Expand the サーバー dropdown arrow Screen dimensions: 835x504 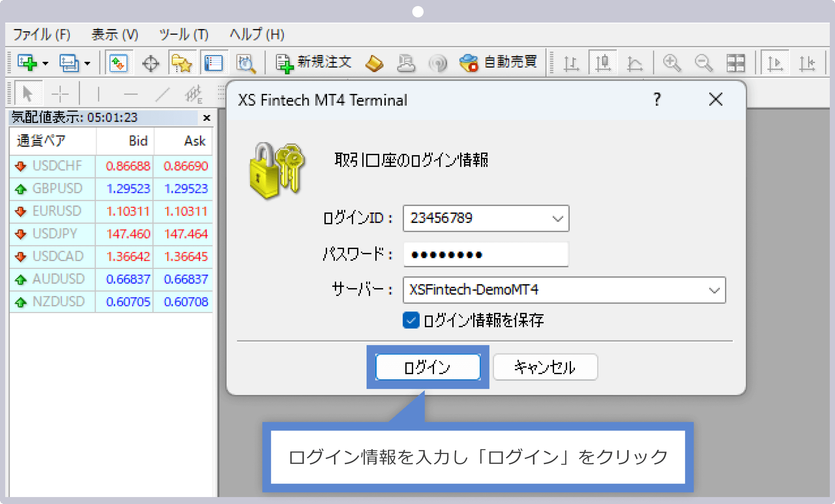(714, 290)
